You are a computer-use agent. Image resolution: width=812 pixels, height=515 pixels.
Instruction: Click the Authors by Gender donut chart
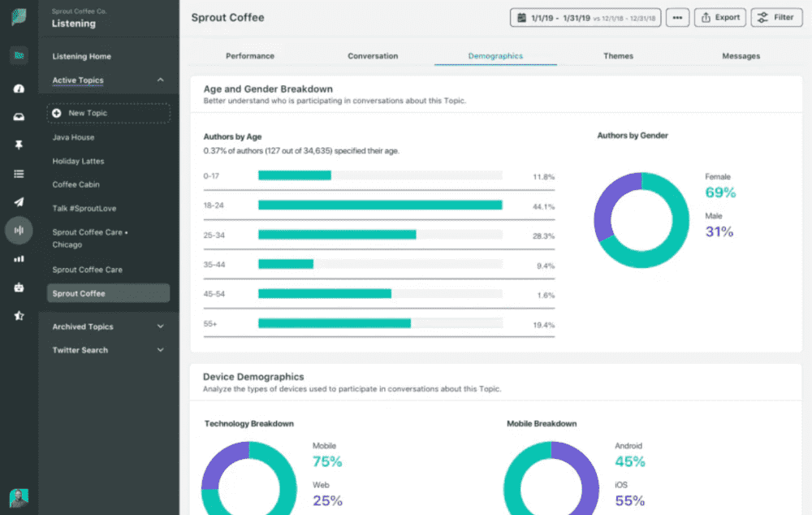click(641, 220)
